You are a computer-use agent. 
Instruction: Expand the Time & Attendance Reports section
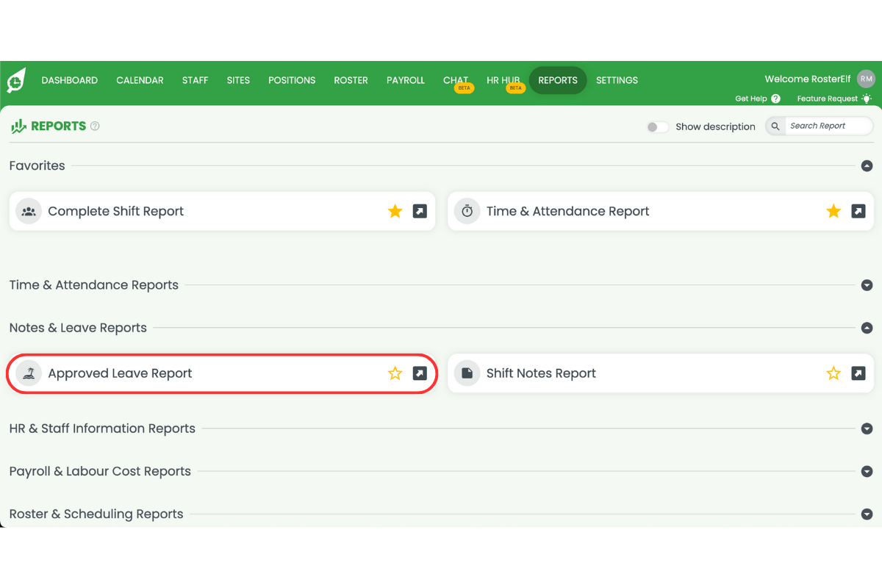[867, 284]
